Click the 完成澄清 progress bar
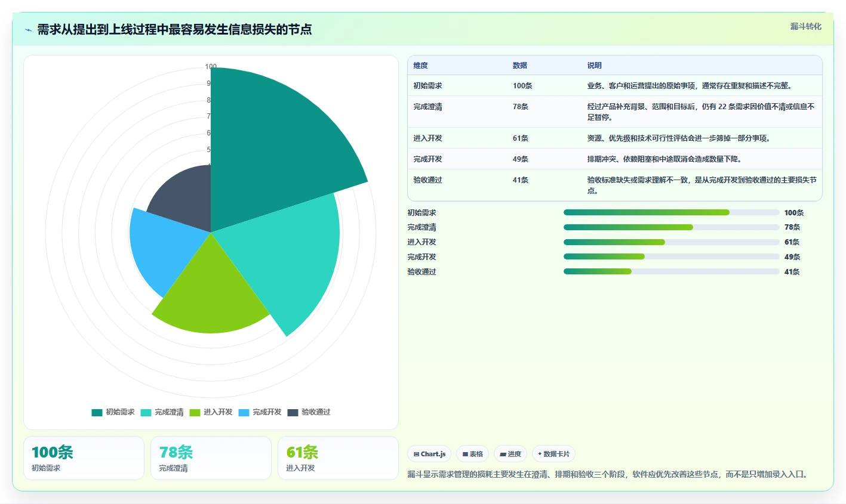846x504 pixels. click(x=672, y=227)
